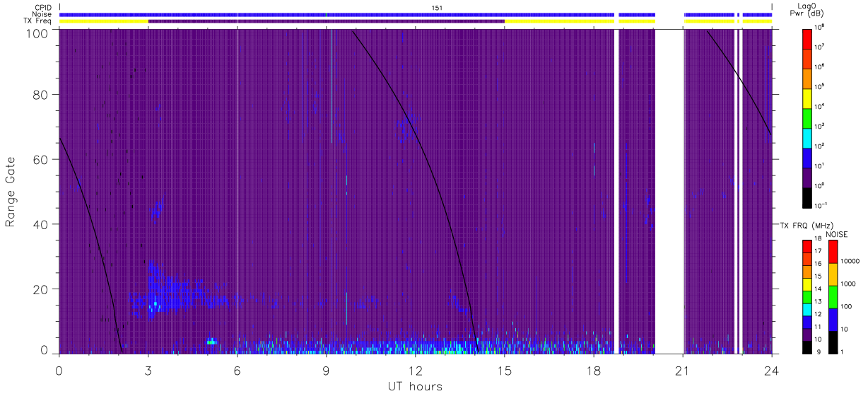The width and height of the screenshot is (868, 401).
Task: Click the green segment of NOISE colorbar
Action: coord(833,296)
